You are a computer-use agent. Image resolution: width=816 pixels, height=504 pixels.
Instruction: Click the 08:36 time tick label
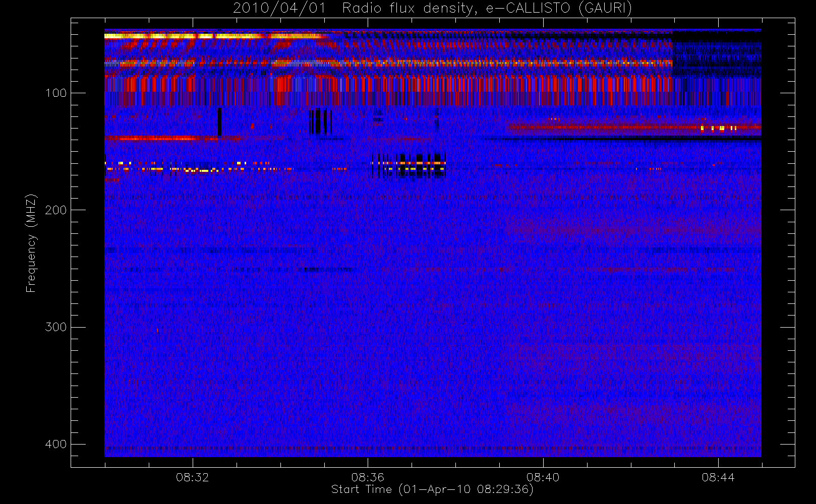[x=368, y=477]
